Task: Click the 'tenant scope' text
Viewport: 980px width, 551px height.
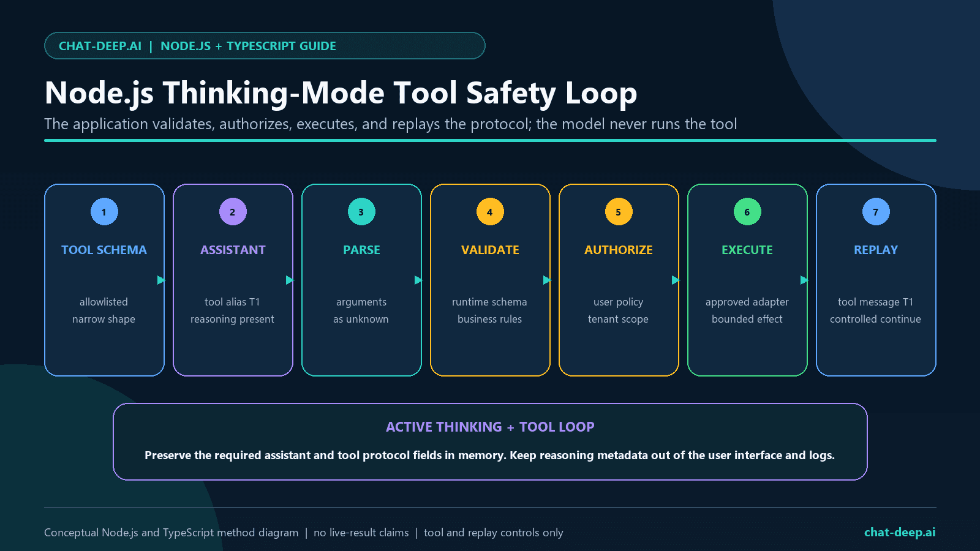Action: (x=619, y=319)
